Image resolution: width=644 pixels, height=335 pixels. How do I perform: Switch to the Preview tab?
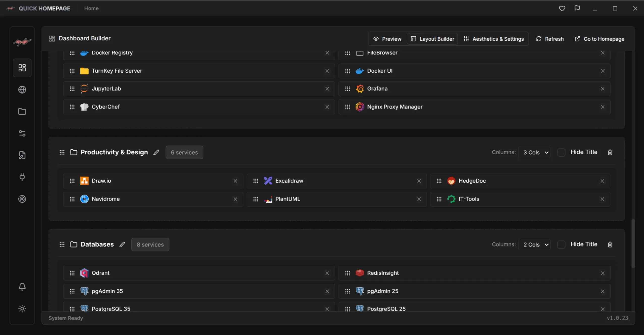click(387, 39)
